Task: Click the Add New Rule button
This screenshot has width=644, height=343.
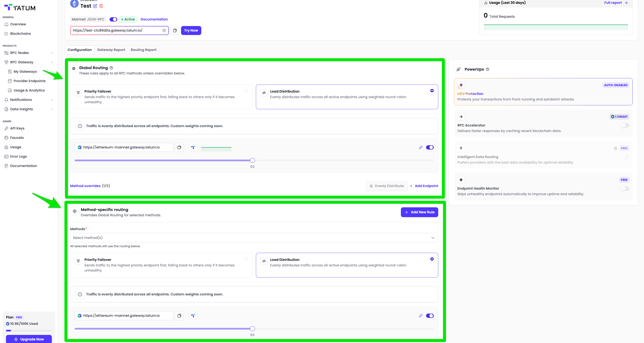Action: 419,212
